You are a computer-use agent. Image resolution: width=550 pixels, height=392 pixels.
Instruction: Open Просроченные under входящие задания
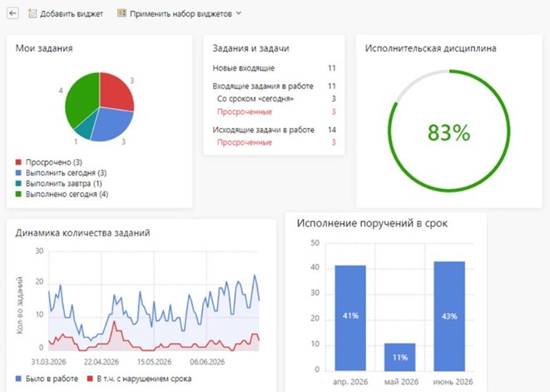coord(276,112)
